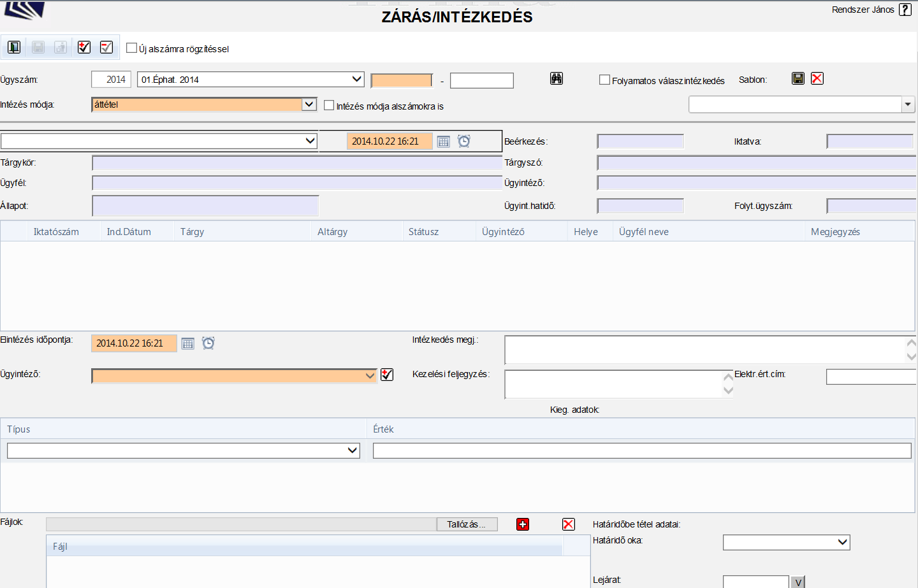Screen dimensions: 918x588
Task: Toggle Új alszámra rögzítéssel checkbox
Action: click(x=131, y=48)
